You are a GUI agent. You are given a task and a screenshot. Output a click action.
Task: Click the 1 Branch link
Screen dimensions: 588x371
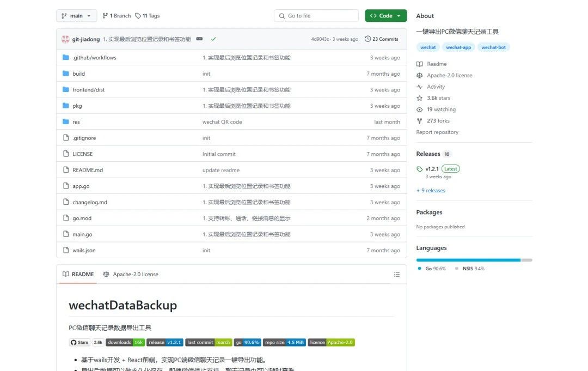[x=117, y=16]
